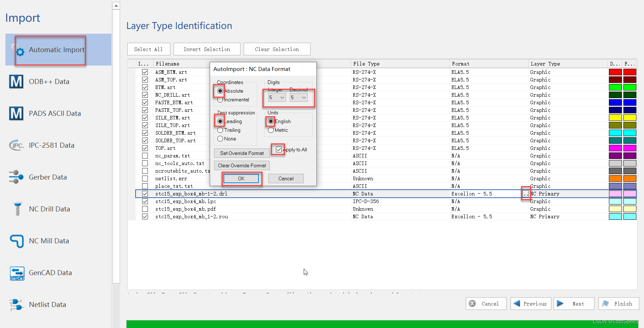Open the PADS ASCII Data importer icon
This screenshot has height=328, width=644.
pyautogui.click(x=16, y=113)
